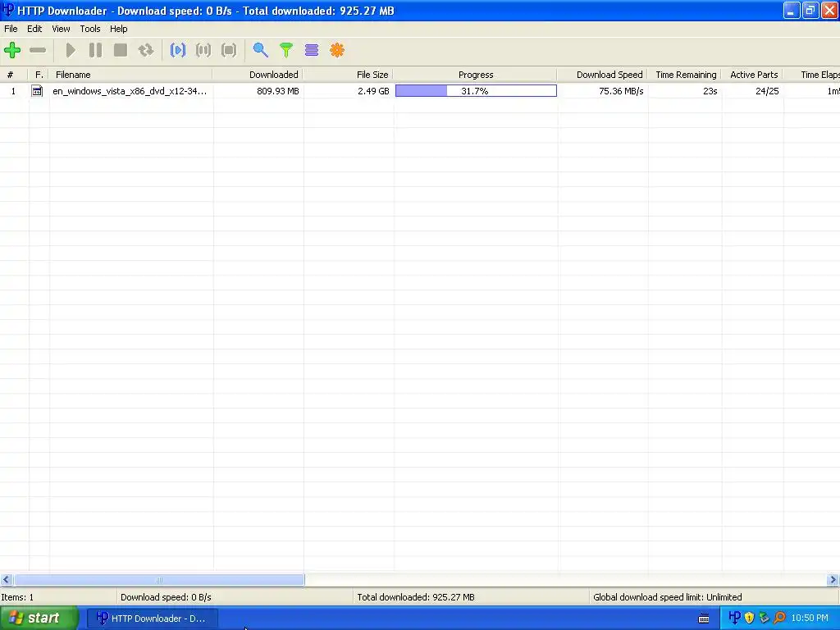Open the Help menu
The height and width of the screenshot is (630, 840).
point(118,29)
